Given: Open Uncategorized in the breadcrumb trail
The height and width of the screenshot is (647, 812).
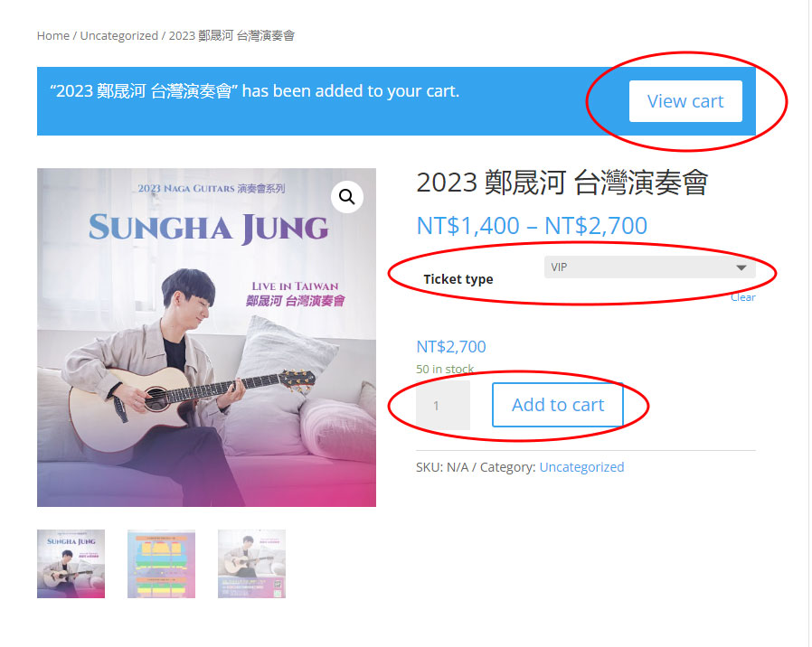Looking at the screenshot, I should (118, 35).
